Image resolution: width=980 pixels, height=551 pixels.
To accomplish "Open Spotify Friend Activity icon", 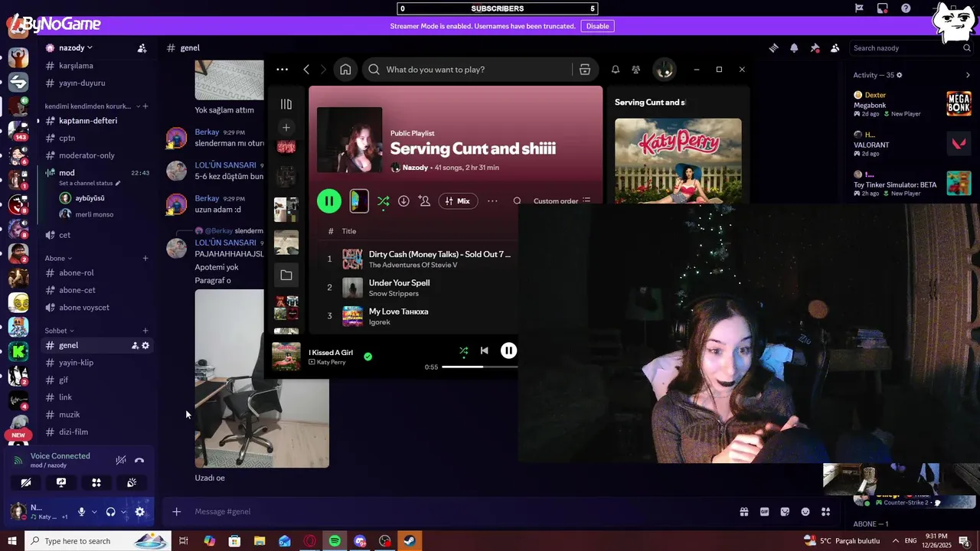I will point(635,70).
